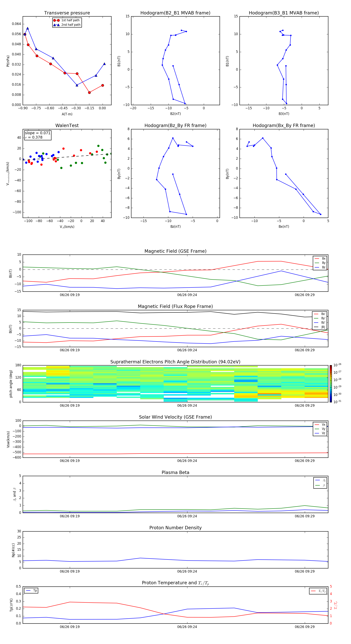Select the "Tp" legend entry
Screen dimensions: 351x644
pos(31,591)
